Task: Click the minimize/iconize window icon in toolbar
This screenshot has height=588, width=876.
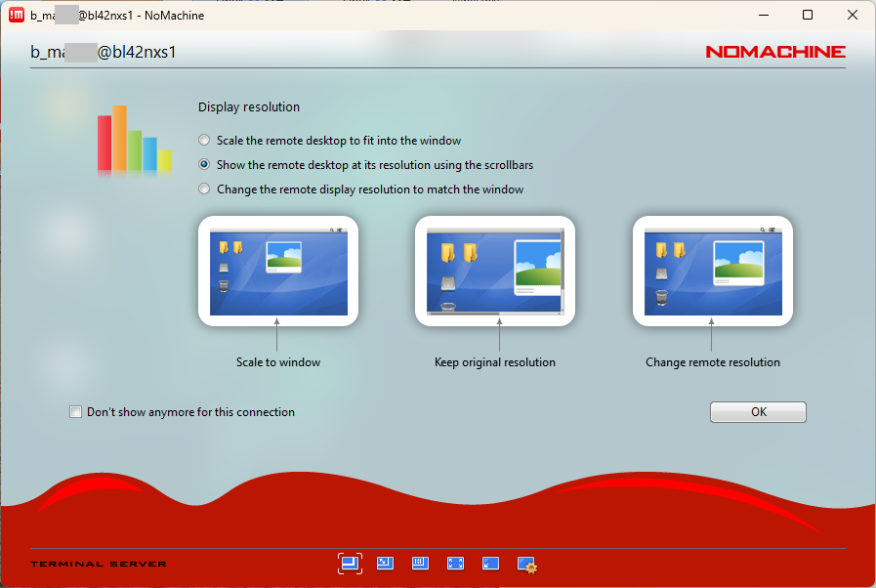Action: point(490,564)
